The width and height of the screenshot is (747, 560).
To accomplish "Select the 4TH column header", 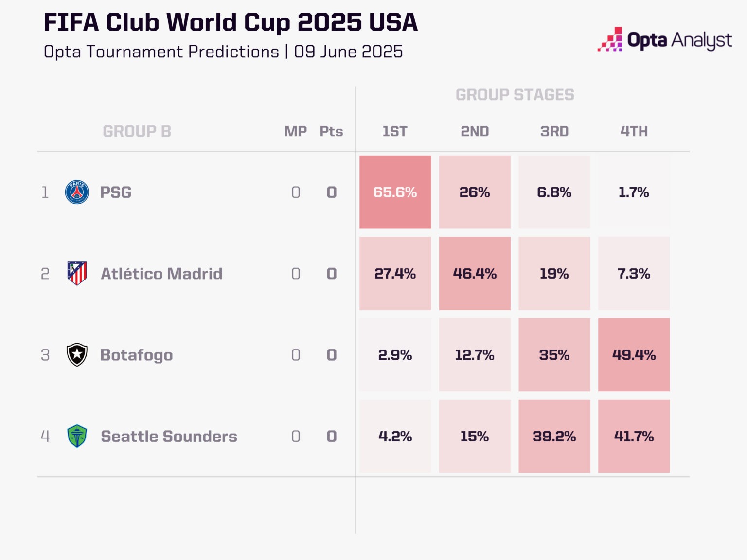I will 634,131.
